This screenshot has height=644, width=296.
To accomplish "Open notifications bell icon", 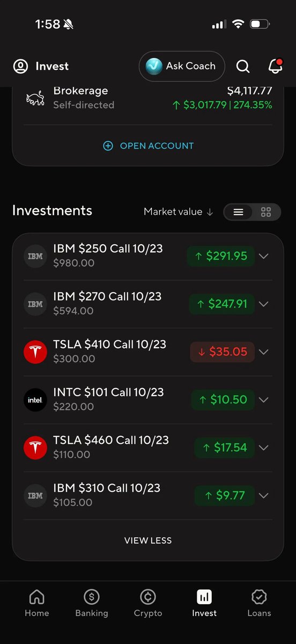I will point(275,66).
